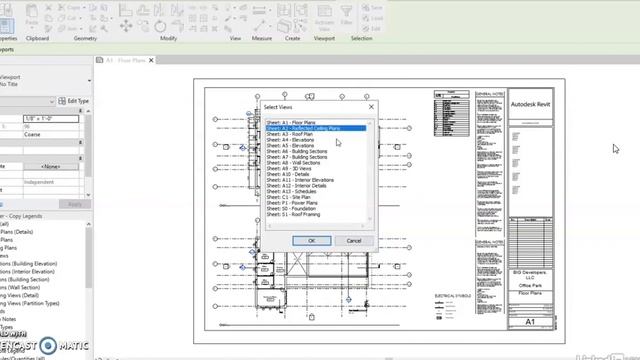Click the Select Views list horizontal scrollbar
The height and width of the screenshot is (360, 640).
point(316,226)
